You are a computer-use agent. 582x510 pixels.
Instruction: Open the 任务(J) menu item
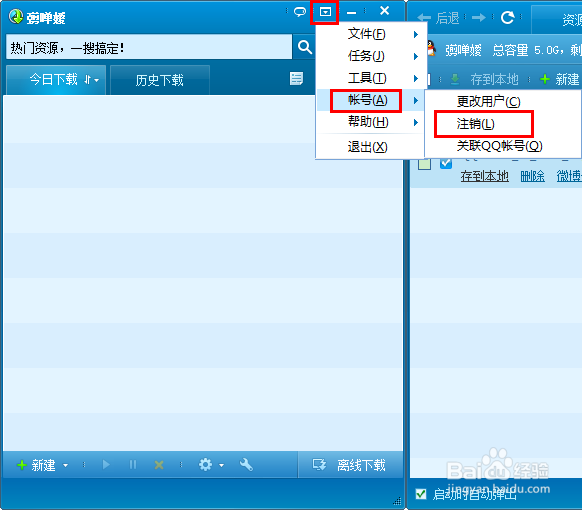[366, 56]
